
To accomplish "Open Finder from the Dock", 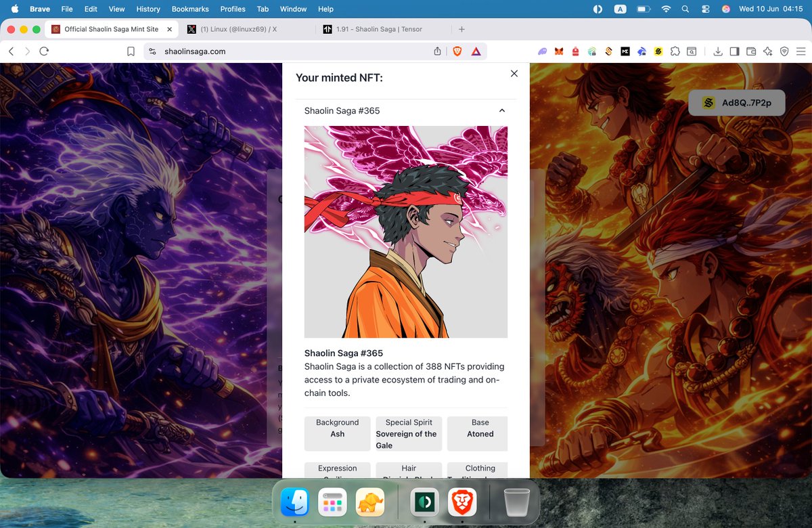I will tap(294, 502).
